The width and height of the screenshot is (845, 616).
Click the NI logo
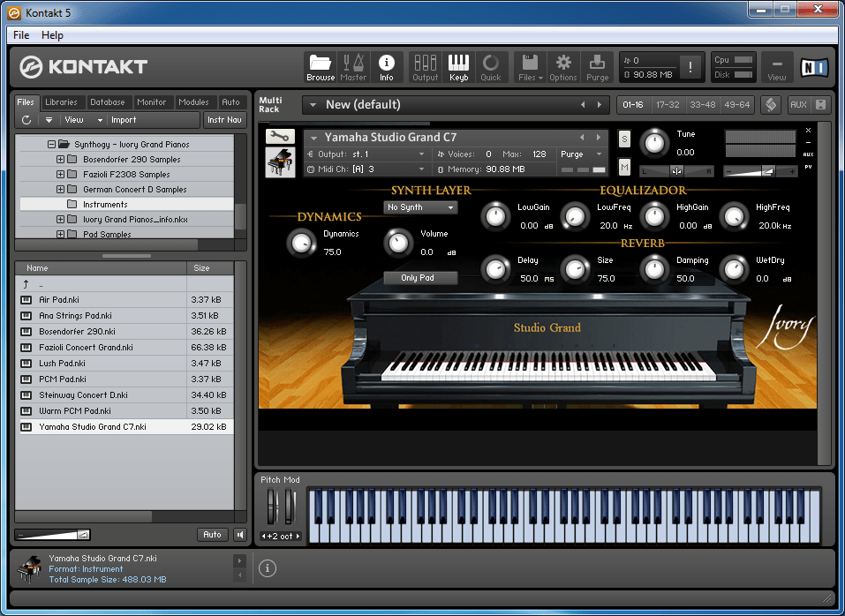(814, 67)
